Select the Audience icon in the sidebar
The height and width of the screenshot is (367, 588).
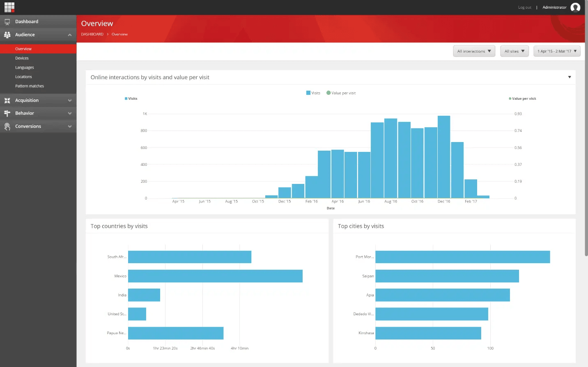pos(7,34)
